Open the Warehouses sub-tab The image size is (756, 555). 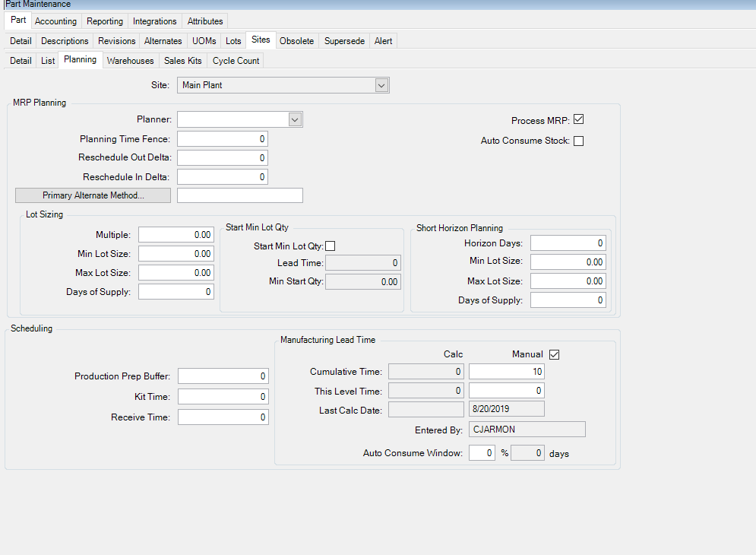pos(130,61)
